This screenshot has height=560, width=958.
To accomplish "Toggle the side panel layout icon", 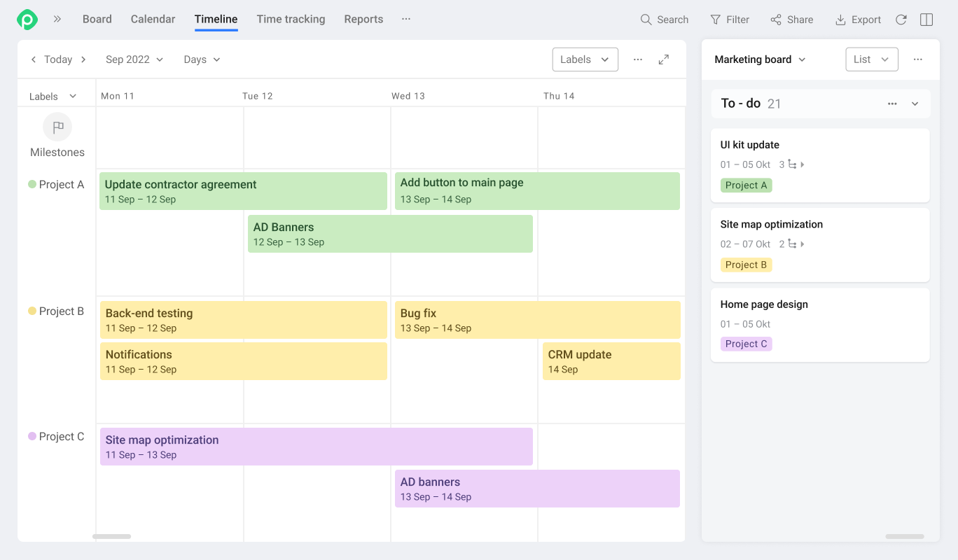I will click(926, 20).
